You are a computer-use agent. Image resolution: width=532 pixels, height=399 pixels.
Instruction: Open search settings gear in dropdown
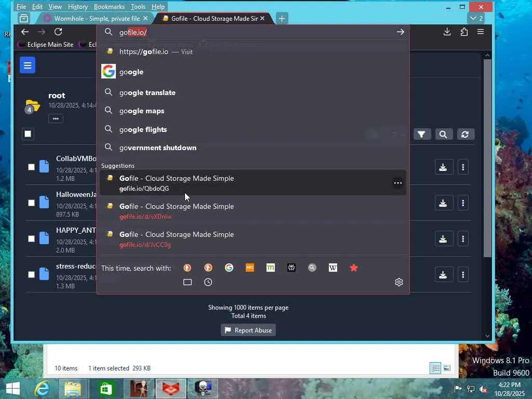click(399, 282)
